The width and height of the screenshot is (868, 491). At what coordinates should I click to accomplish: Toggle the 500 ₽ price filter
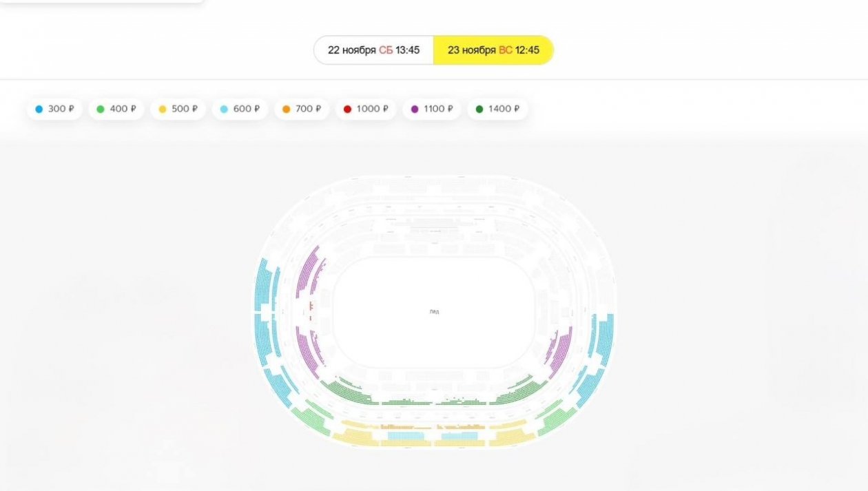(x=178, y=109)
